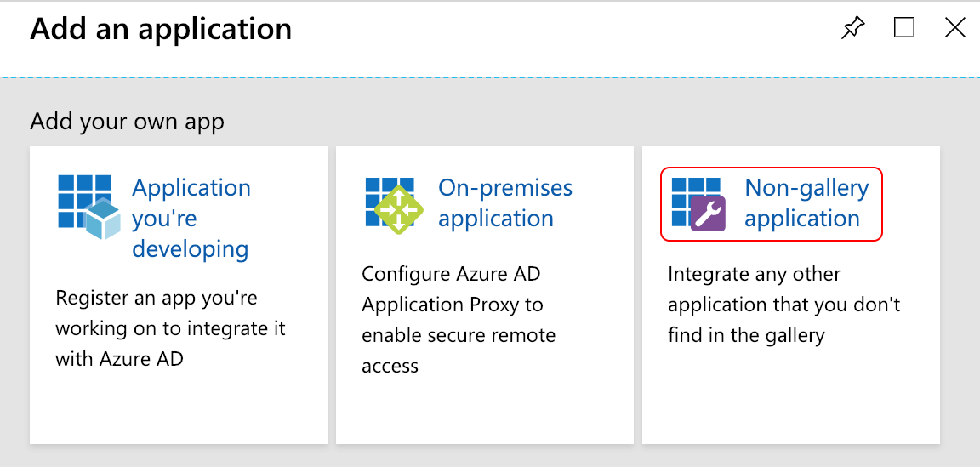The image size is (980, 467).
Task: Click the "Integrate any other application" description
Action: pos(783,305)
